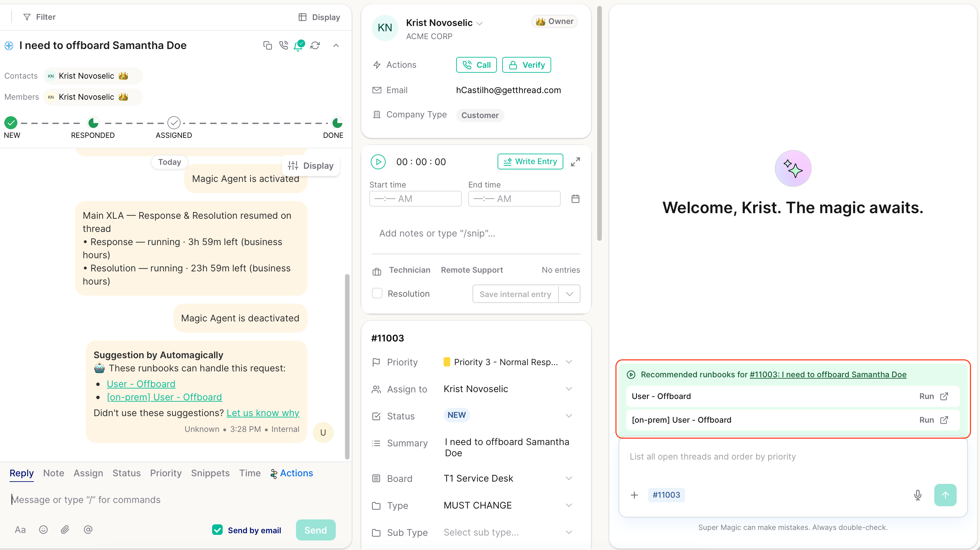The height and width of the screenshot is (550, 980).
Task: Click the yellow Priority 3 color swatch
Action: click(x=447, y=362)
